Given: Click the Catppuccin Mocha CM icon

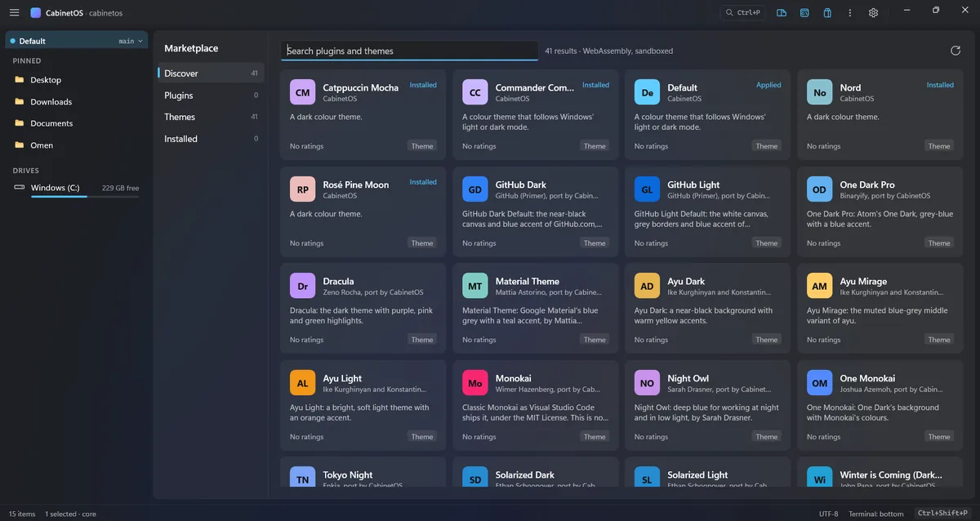Looking at the screenshot, I should 303,92.
